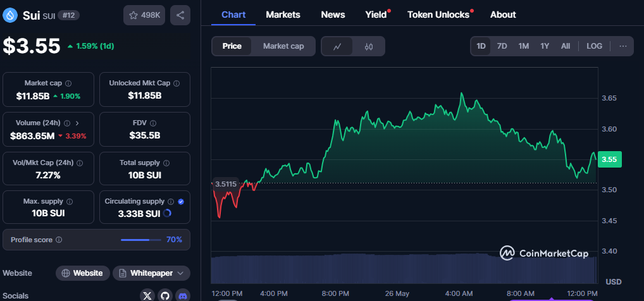This screenshot has width=644, height=301.
Task: Show Vol/Mkt Cap info icon
Action: [80, 163]
